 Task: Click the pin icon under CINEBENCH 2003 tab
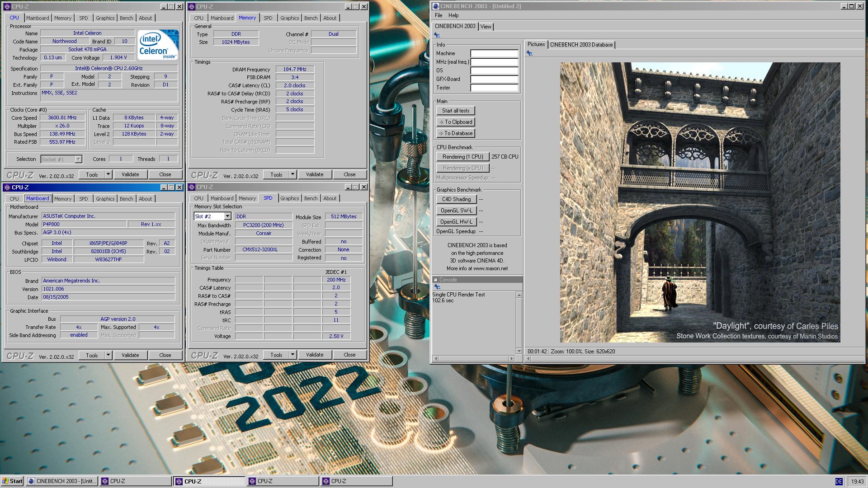(x=437, y=35)
